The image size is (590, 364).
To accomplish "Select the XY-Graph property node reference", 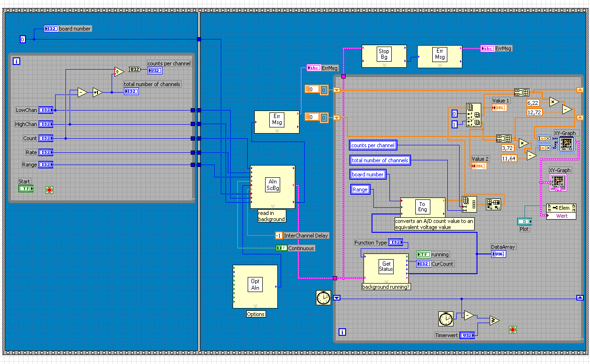I will [558, 182].
